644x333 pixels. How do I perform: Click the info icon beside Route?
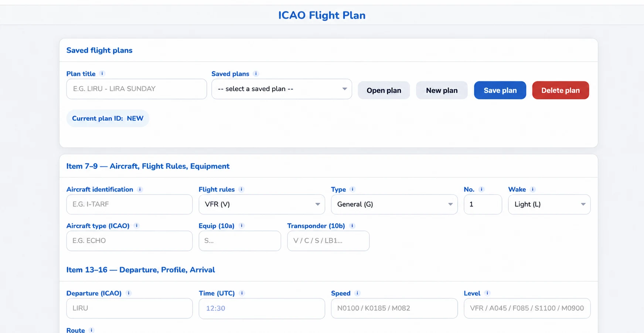(x=92, y=330)
